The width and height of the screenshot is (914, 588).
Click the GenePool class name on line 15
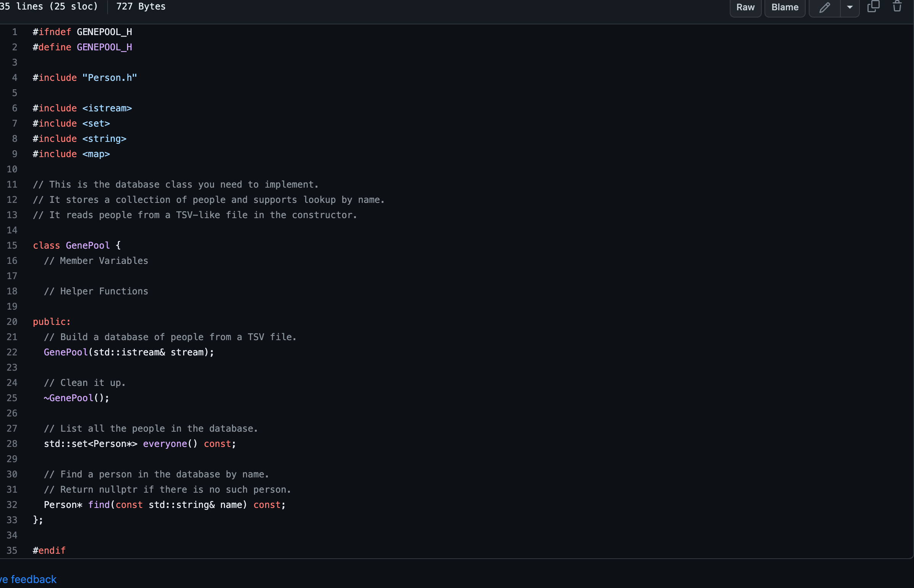tap(87, 246)
